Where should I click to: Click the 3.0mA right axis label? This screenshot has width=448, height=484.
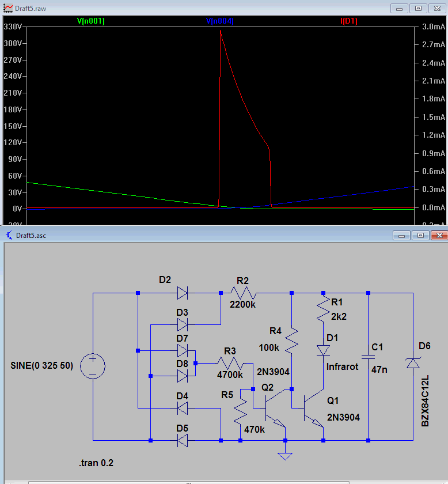click(x=434, y=27)
